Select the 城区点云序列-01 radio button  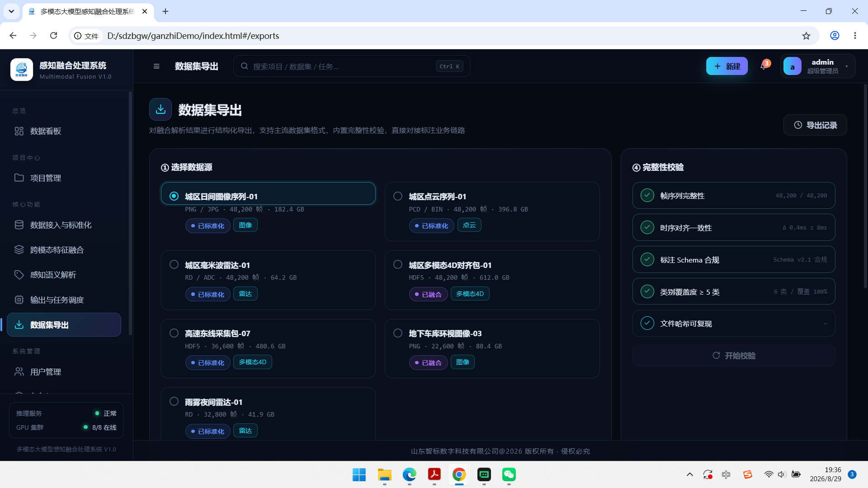398,196
